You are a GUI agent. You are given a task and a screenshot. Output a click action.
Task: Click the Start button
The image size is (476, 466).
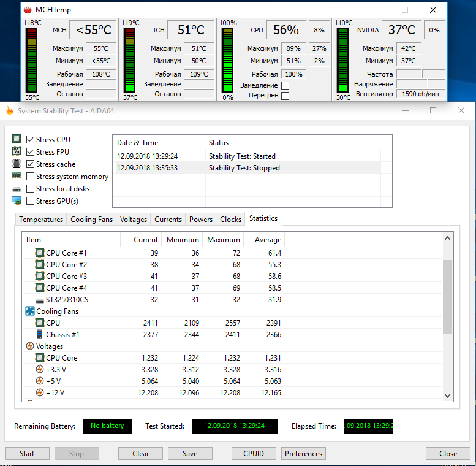pyautogui.click(x=27, y=454)
